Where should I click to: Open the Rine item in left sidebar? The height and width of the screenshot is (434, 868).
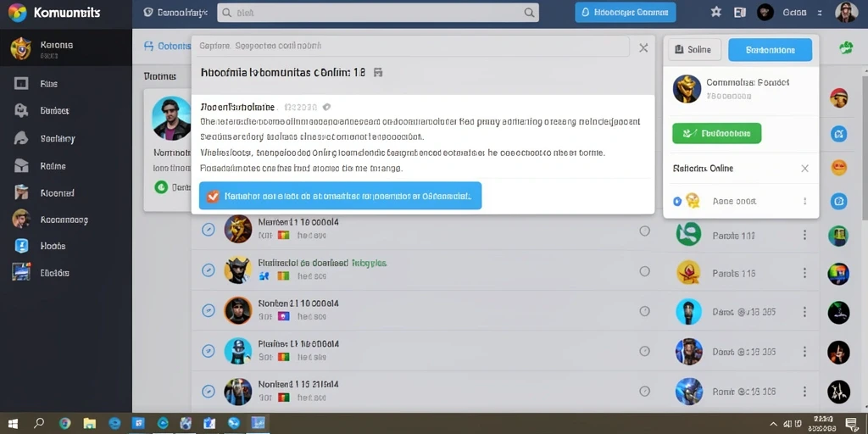(x=48, y=84)
